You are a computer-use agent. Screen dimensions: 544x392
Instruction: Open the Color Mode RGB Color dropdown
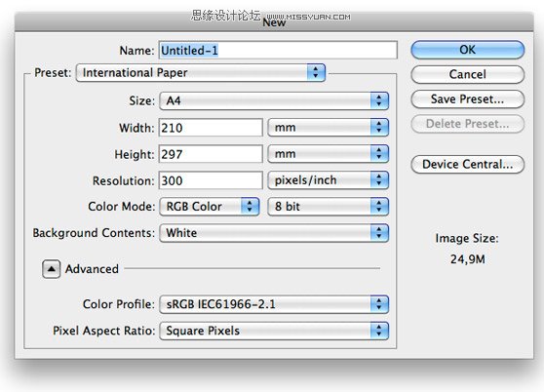(x=210, y=207)
